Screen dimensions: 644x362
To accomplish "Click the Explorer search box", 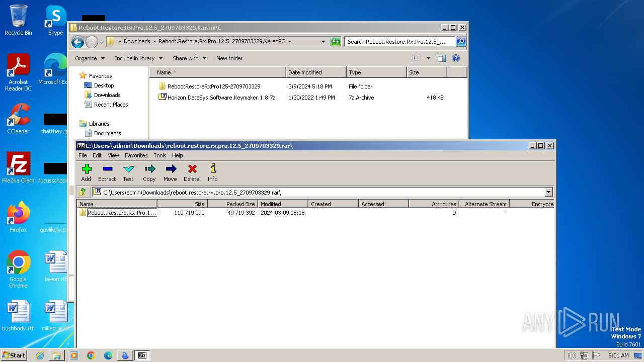I will tap(400, 42).
